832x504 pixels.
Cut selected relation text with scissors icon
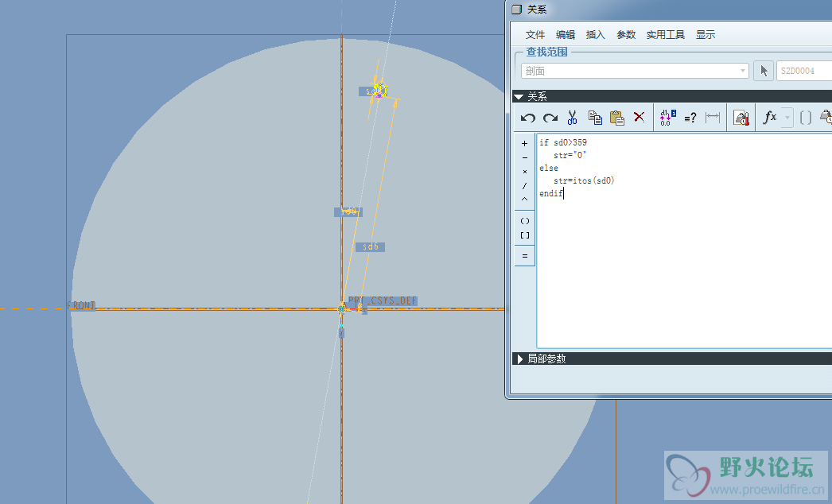click(x=572, y=117)
